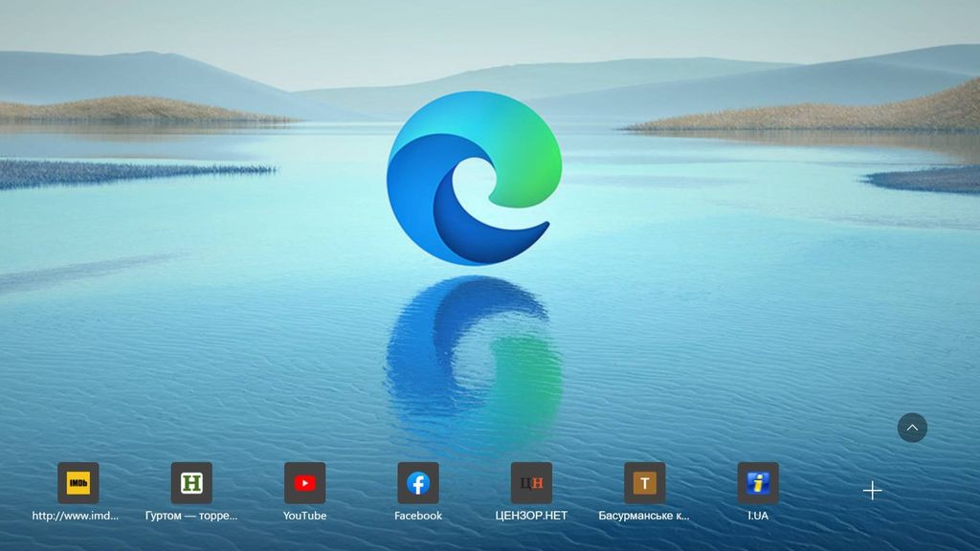Click the YouTube text label
980x551 pixels.
click(x=305, y=516)
